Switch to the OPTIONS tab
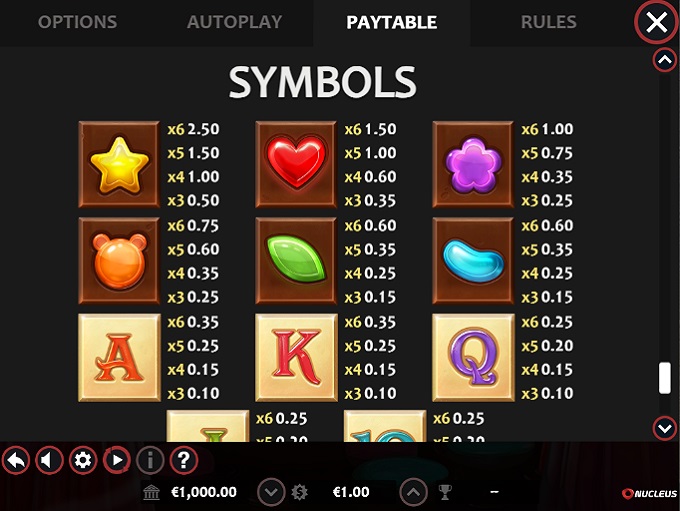The height and width of the screenshot is (511, 680). 78,22
